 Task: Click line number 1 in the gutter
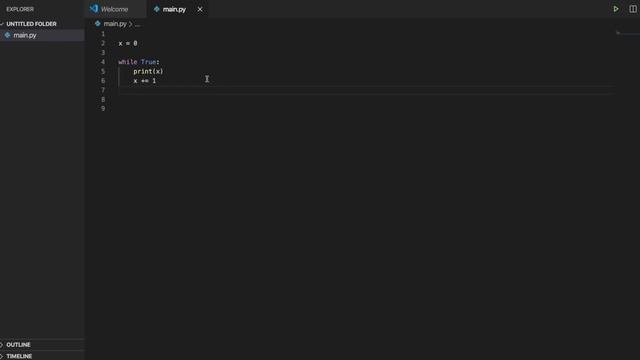coord(103,34)
